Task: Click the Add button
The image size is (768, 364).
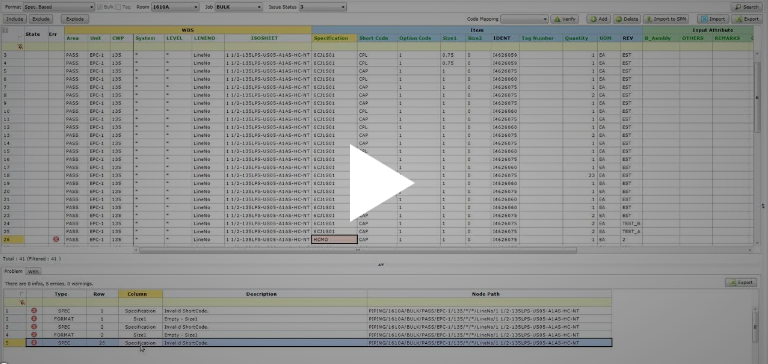Action: (x=599, y=19)
